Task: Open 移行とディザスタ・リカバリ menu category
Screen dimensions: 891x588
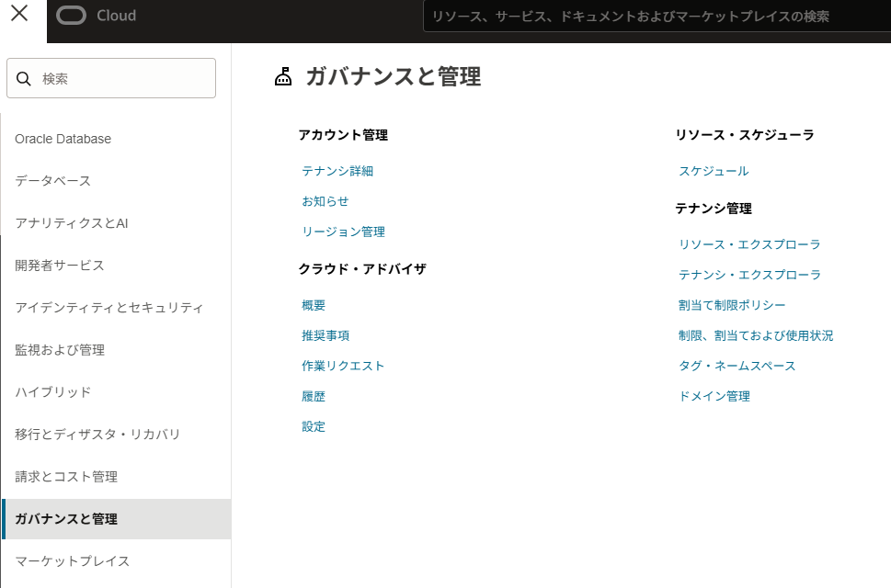Action: point(97,435)
